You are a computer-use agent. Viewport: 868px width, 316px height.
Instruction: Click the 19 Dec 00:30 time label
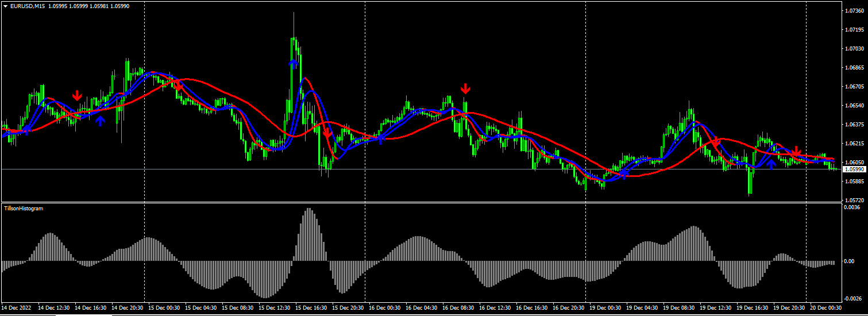605,308
